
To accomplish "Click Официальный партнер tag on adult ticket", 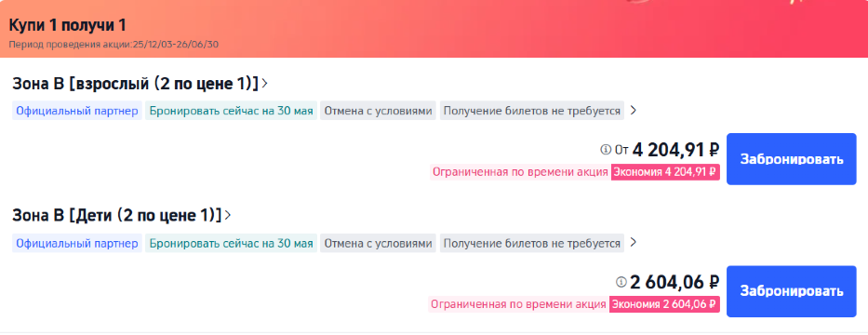I will pyautogui.click(x=77, y=111).
